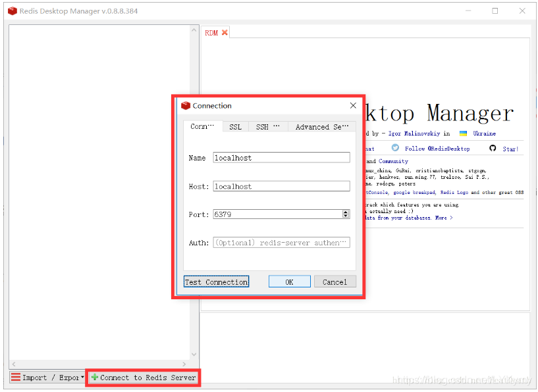The height and width of the screenshot is (392, 538).
Task: Click scroll down arrow in connections panel
Action: pyautogui.click(x=194, y=355)
